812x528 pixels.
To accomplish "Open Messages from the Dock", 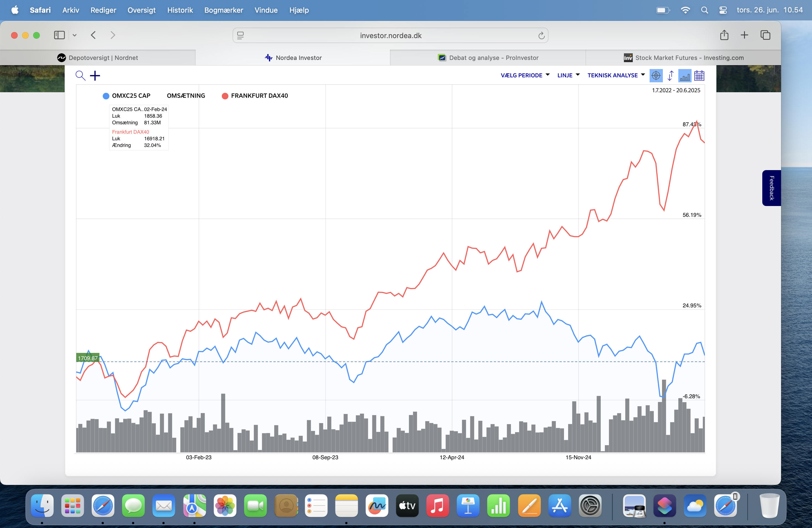I will coord(133,505).
